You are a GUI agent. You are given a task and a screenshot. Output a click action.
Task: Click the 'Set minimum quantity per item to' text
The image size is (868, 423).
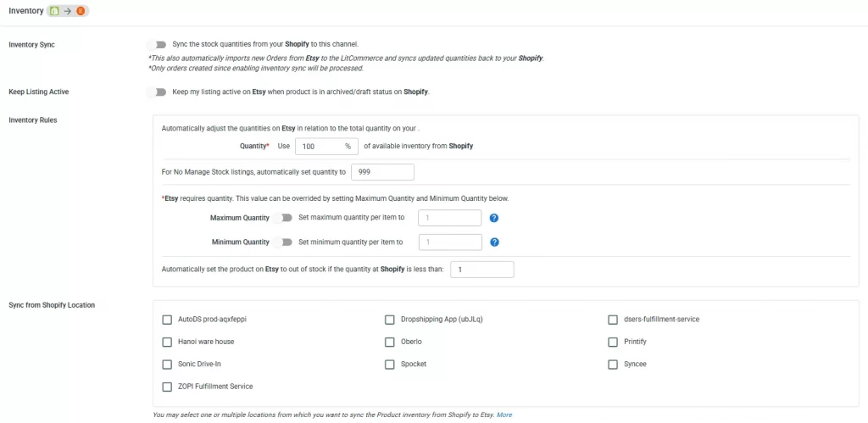[x=350, y=242]
